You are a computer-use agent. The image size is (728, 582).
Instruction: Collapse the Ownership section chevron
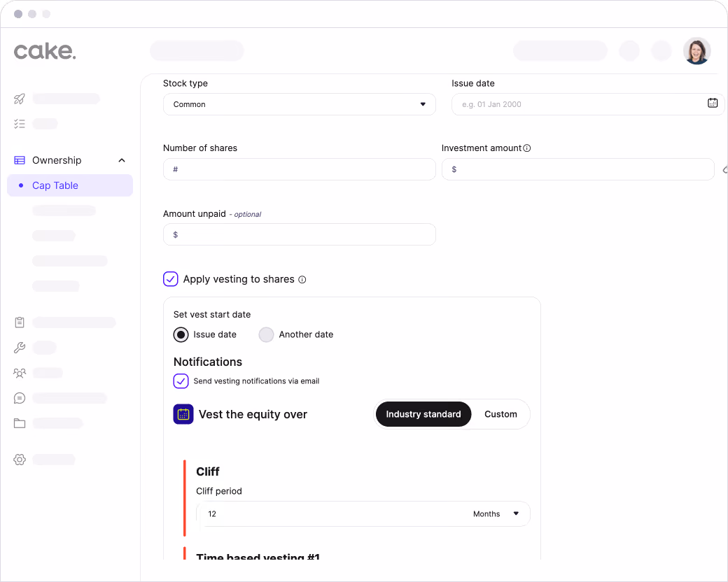point(122,161)
